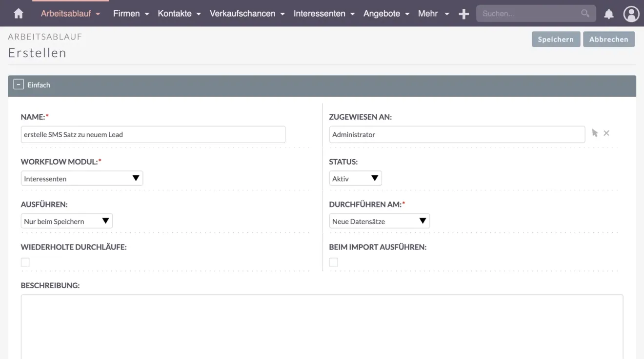This screenshot has width=644, height=359.
Task: Open the Verkaufschancen menu
Action: [242, 13]
